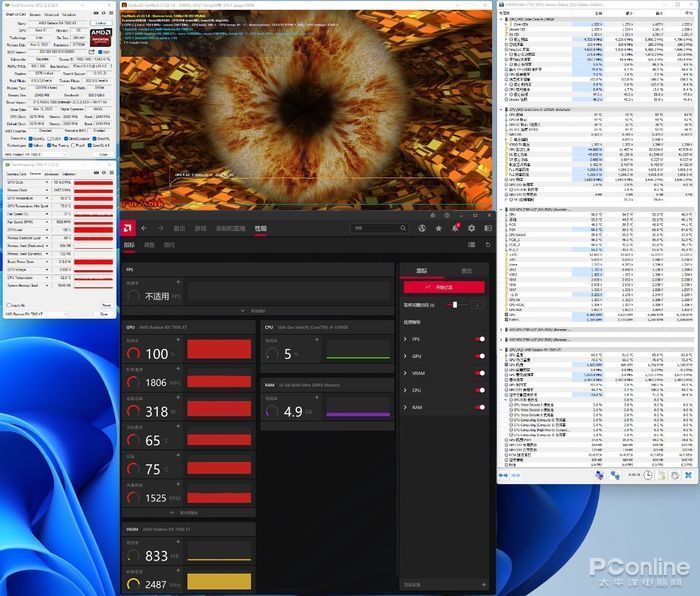Go forward with the Adrenalin forward arrow
The height and width of the screenshot is (596, 700).
pos(160,228)
